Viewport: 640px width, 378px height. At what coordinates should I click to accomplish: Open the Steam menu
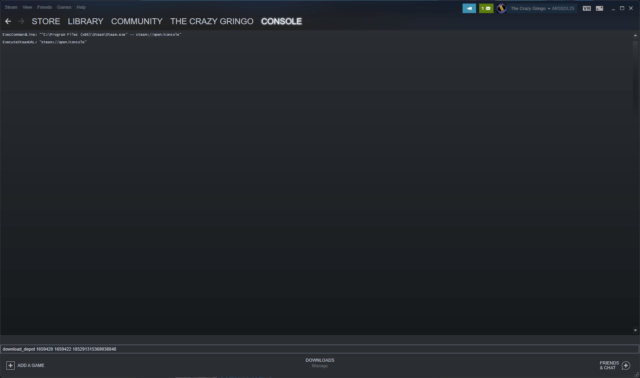pyautogui.click(x=11, y=7)
